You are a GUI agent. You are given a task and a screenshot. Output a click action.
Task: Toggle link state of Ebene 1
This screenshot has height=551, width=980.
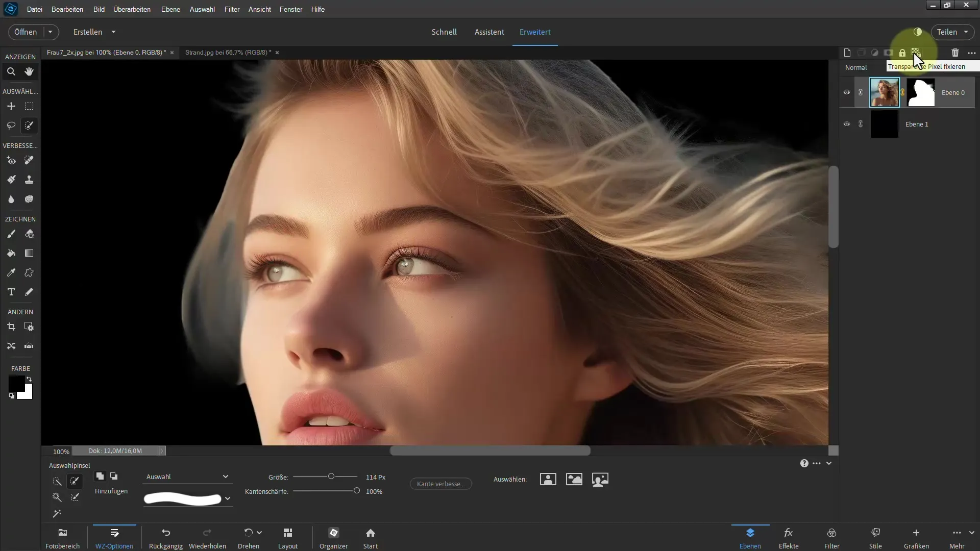[861, 124]
